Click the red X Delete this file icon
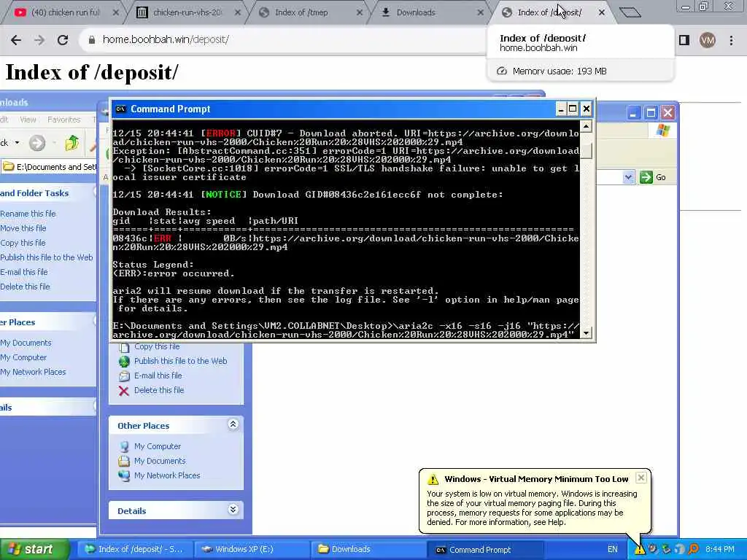The width and height of the screenshot is (747, 560). click(124, 391)
